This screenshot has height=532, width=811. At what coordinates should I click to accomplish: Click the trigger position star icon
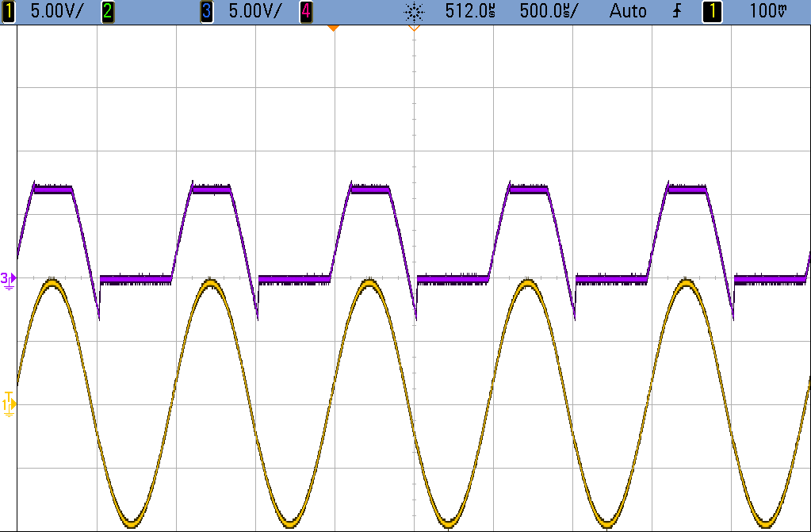click(x=415, y=11)
